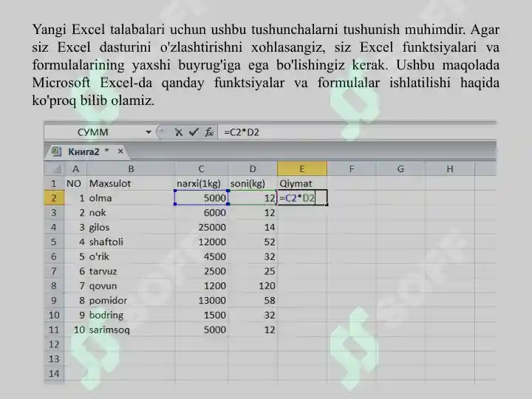Click price cell 1200 in qovun row
The image size is (532, 399).
(202, 286)
